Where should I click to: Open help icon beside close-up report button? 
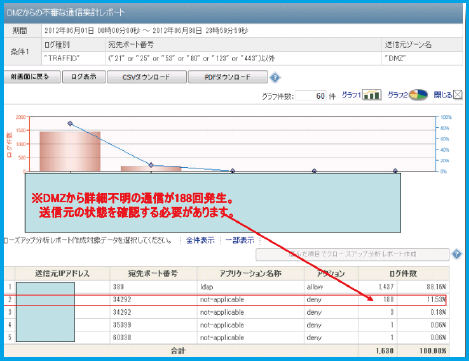point(457,254)
